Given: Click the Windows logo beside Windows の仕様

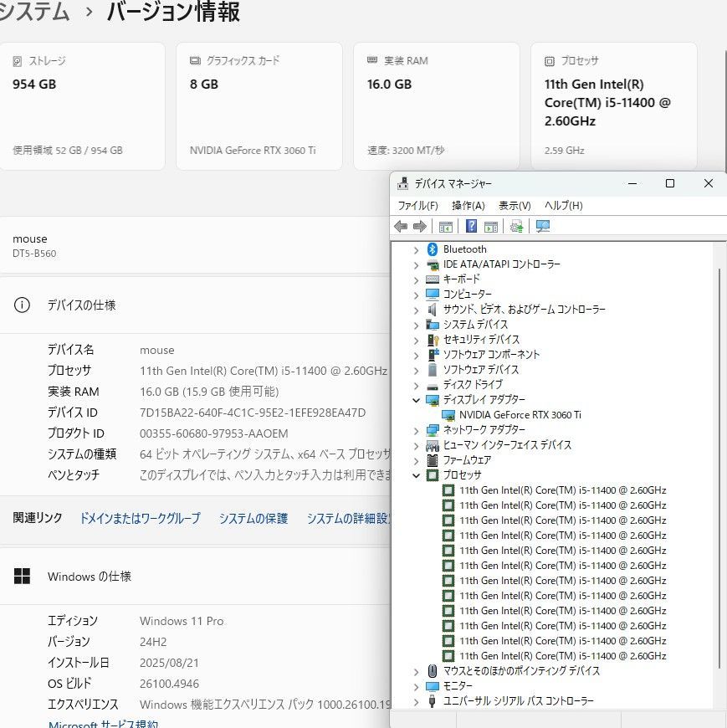Looking at the screenshot, I should (x=22, y=577).
